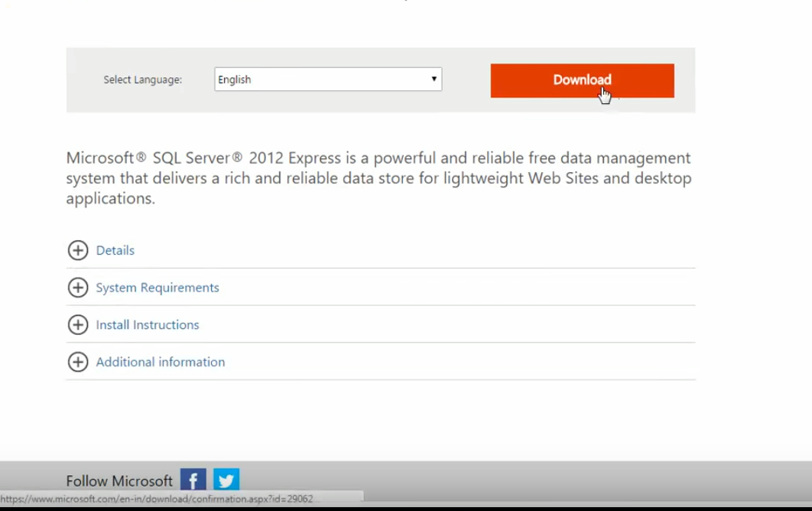Click the orange Download button
Image resolution: width=812 pixels, height=511 pixels.
(x=582, y=80)
